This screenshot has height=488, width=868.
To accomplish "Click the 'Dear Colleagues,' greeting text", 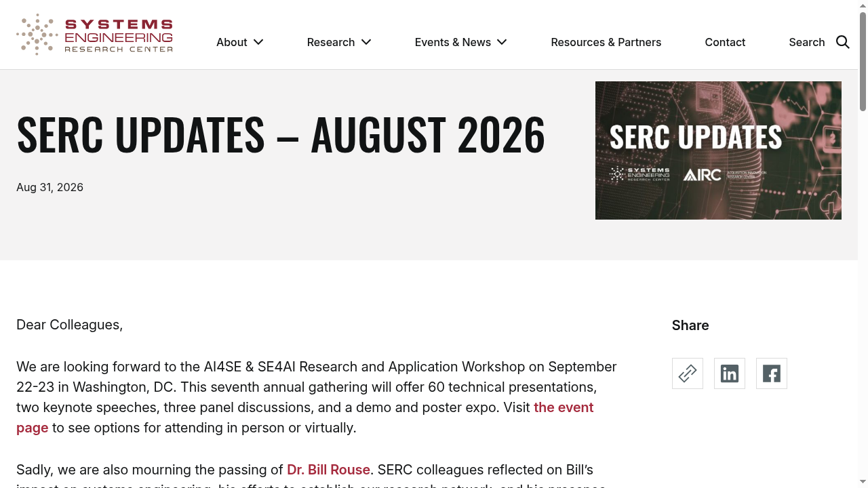I will tap(69, 325).
